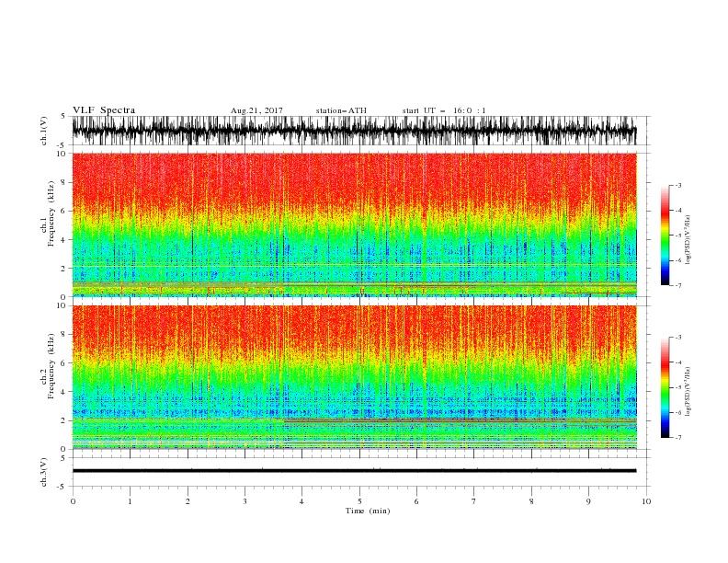Click the "-7" tick on upper color bar
728x563 pixels.
point(677,285)
